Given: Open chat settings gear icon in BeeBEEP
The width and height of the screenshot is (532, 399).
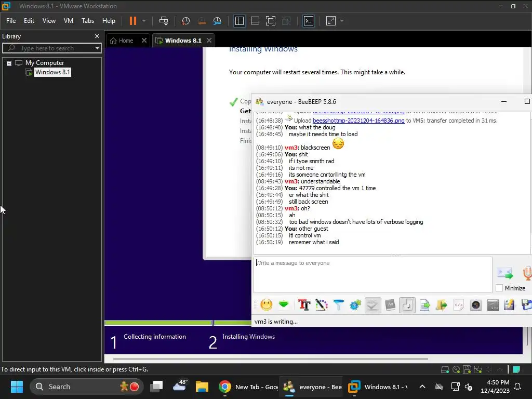Looking at the screenshot, I should coord(355,305).
